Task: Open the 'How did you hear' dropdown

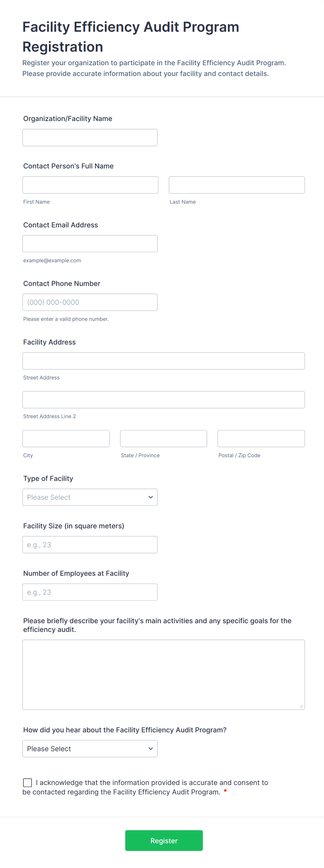Action: coord(90,748)
